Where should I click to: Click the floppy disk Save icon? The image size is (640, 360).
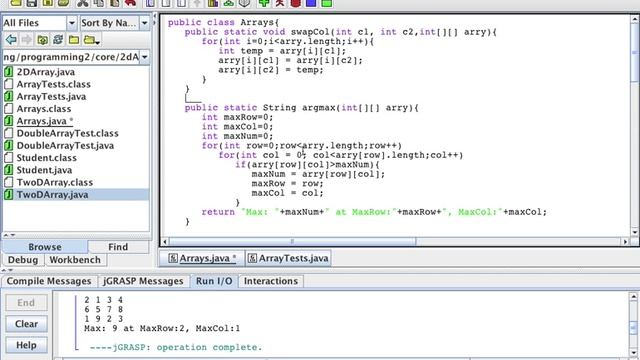pos(31,3)
